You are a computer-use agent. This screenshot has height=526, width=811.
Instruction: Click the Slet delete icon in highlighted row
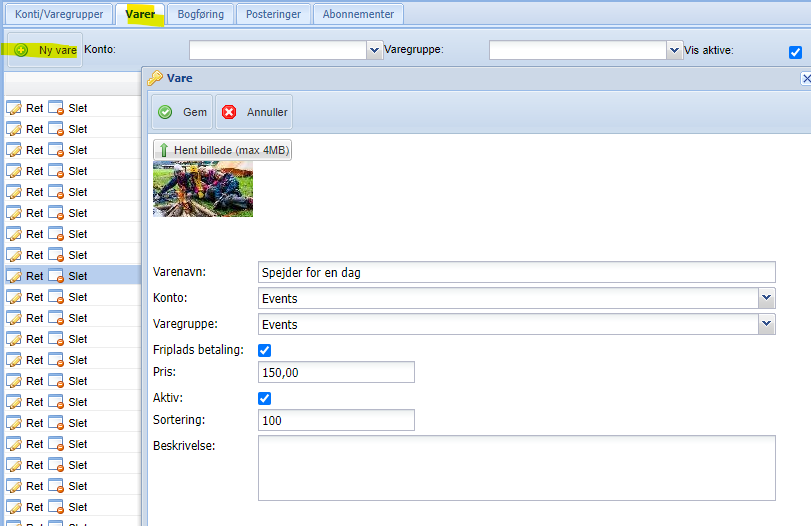point(57,276)
